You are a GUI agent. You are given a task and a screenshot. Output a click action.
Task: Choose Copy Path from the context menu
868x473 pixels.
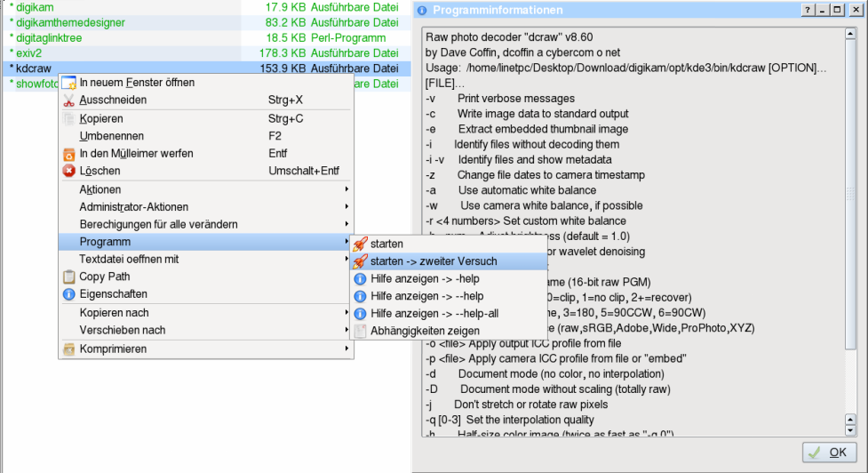click(206, 277)
